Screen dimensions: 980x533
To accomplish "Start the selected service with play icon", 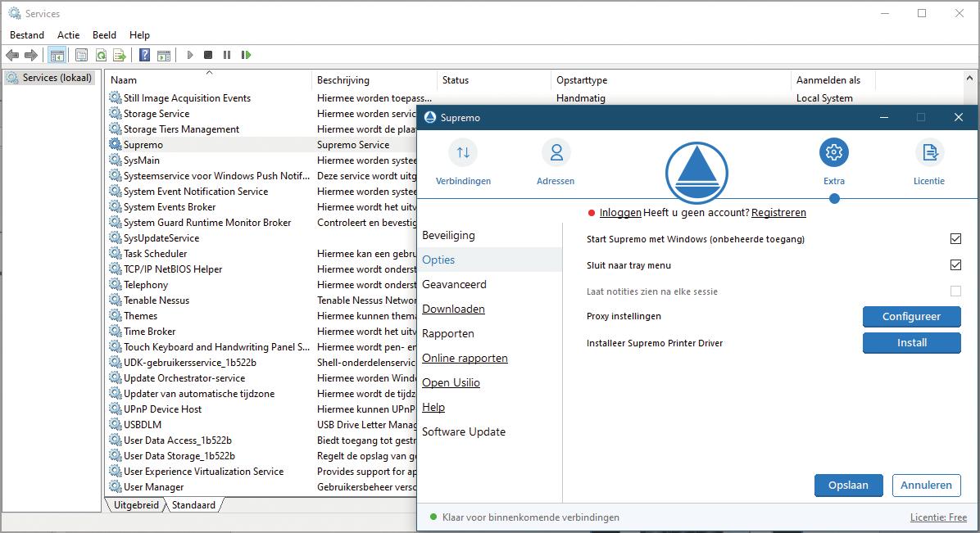I will point(190,55).
